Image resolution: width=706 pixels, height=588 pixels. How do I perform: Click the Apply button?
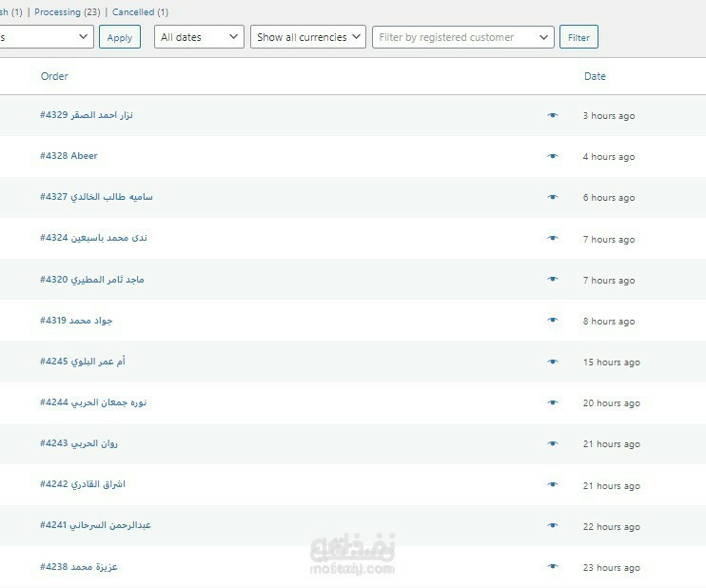(120, 37)
